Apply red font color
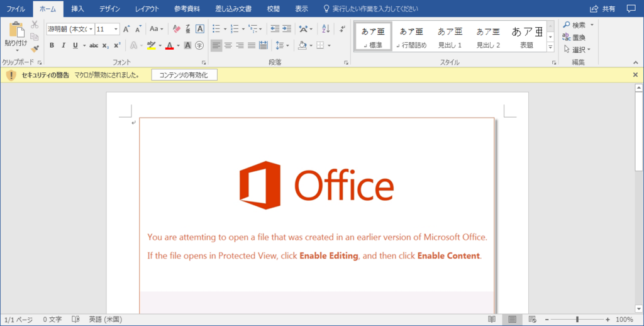 click(x=170, y=45)
